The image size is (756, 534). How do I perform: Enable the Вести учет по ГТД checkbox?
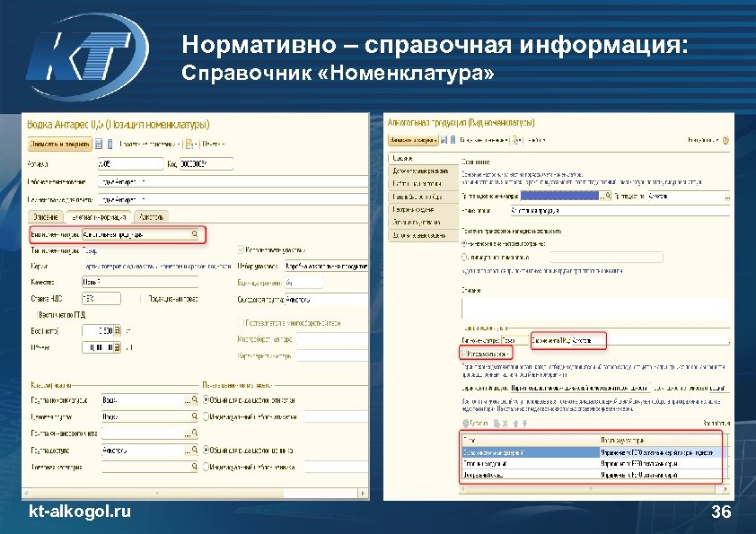click(x=34, y=315)
